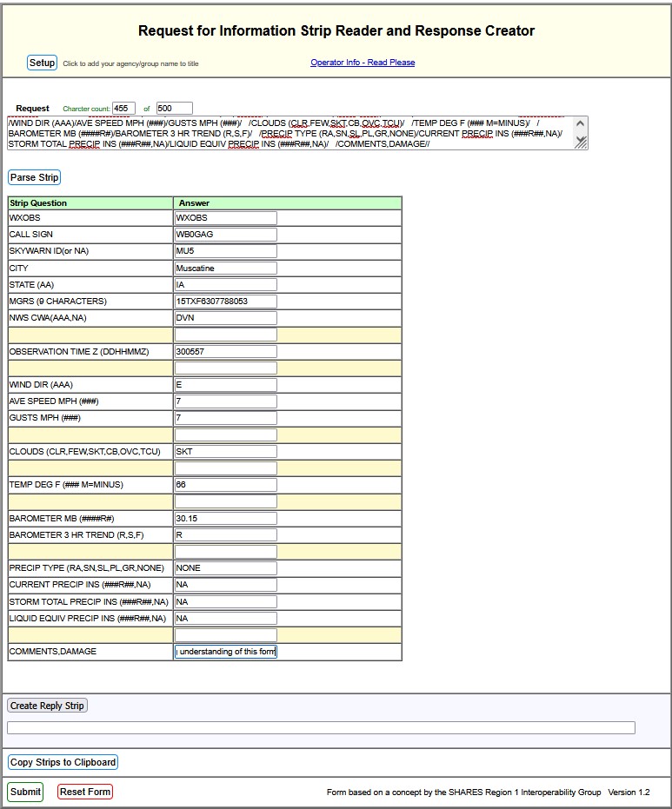Screen dimensions: 672x809
Task: Click the SKYWARN ID answer field
Action: point(226,251)
